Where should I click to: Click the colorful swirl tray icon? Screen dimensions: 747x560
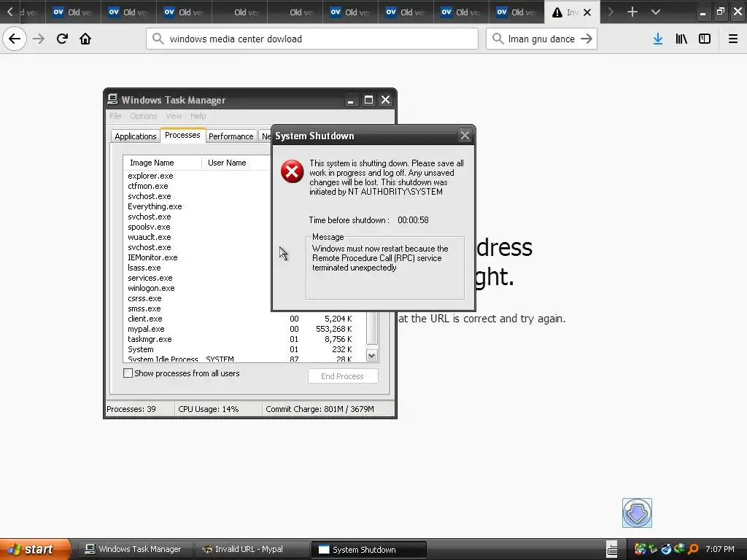click(x=640, y=549)
